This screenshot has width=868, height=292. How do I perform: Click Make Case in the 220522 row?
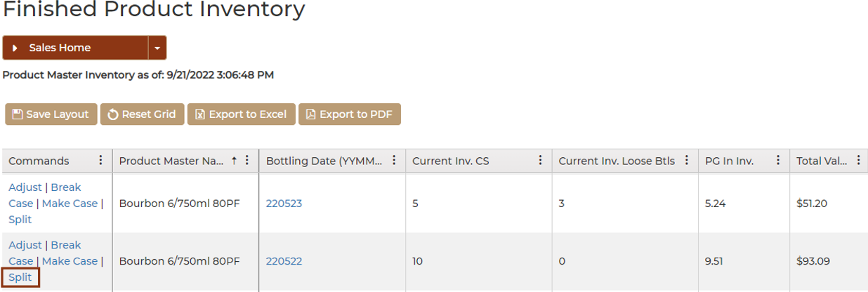point(70,261)
